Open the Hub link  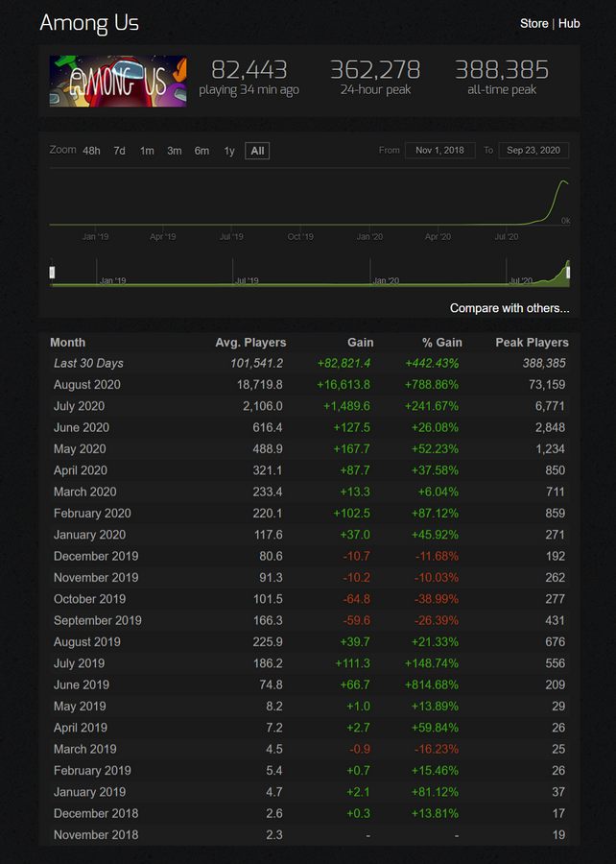click(x=569, y=24)
